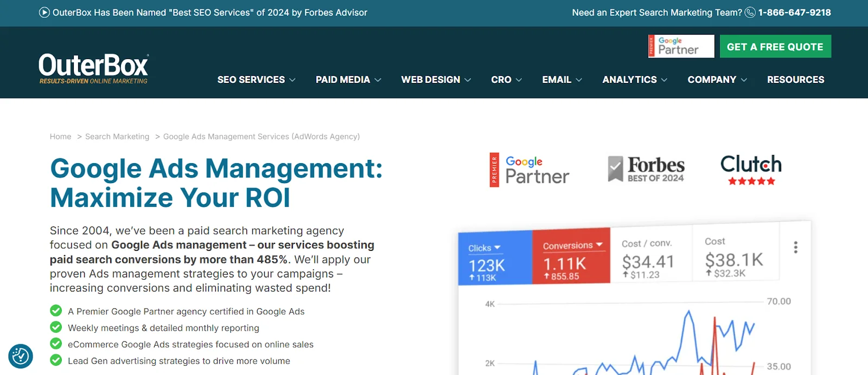Viewport: 868px width, 375px height.
Task: Click the Forbes Best of 2024 logo
Action: (x=646, y=169)
